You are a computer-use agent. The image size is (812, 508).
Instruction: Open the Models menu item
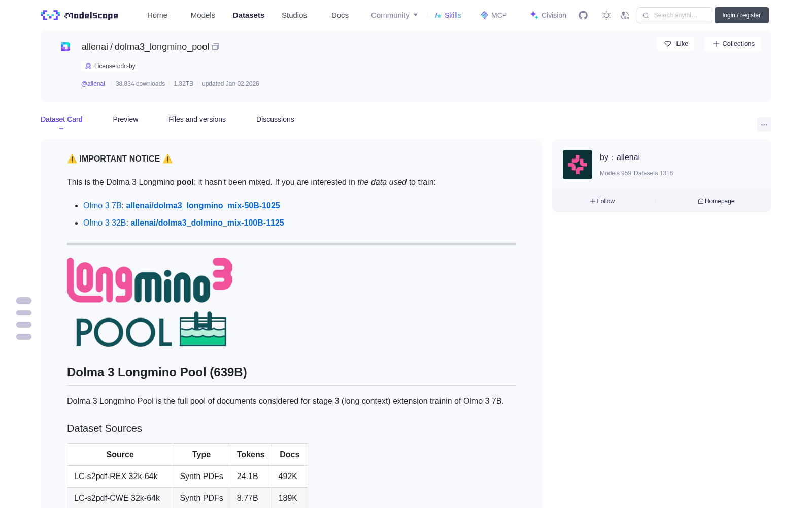(203, 15)
